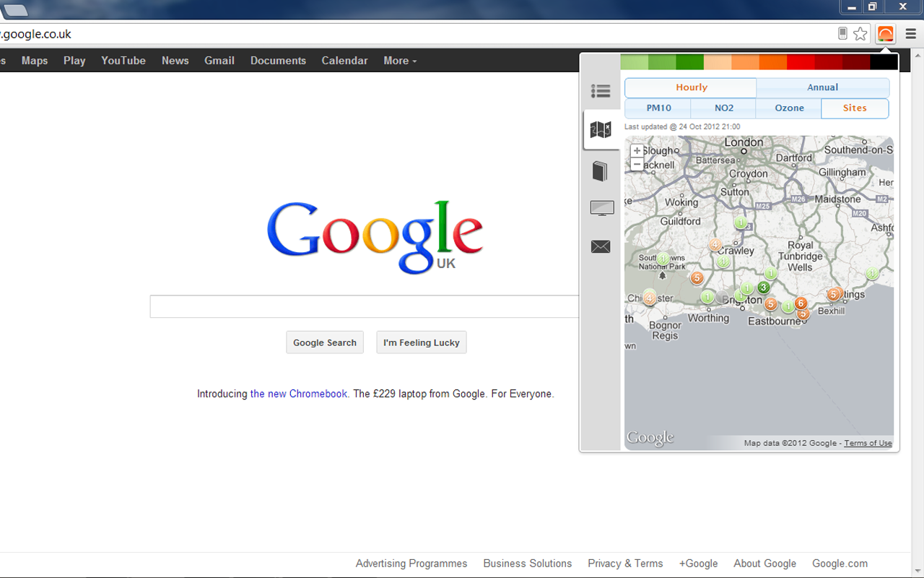The image size is (924, 578).
Task: Show the NO2 pollutant layer
Action: click(723, 108)
